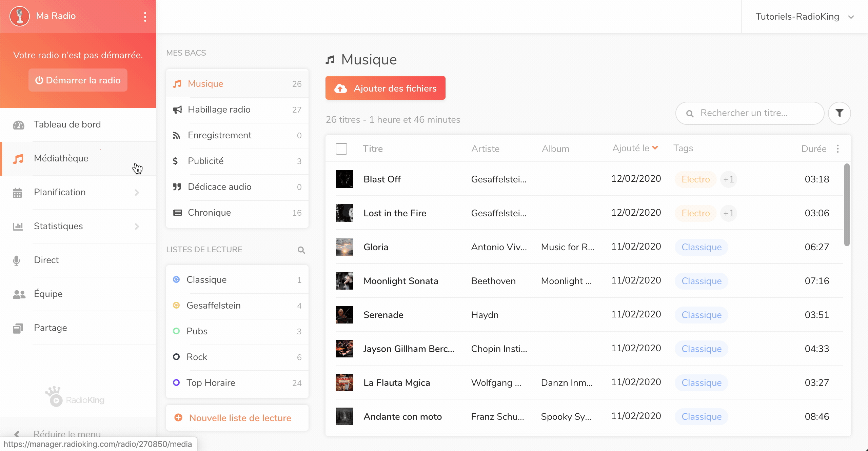This screenshot has height=451, width=868.
Task: Click the +1 tag badge on Lost in the Fire
Action: (728, 213)
